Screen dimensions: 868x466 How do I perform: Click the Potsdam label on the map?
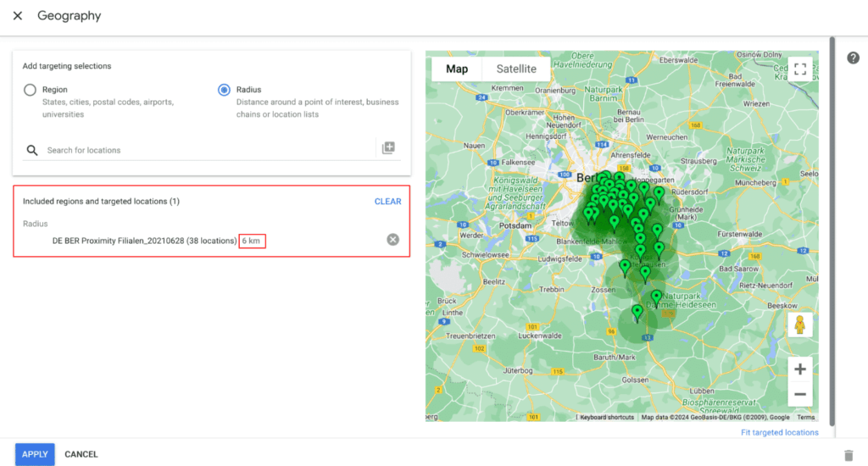515,225
